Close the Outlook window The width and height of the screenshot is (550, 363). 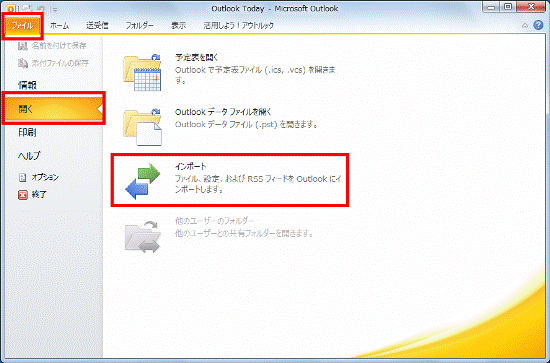coord(531,7)
